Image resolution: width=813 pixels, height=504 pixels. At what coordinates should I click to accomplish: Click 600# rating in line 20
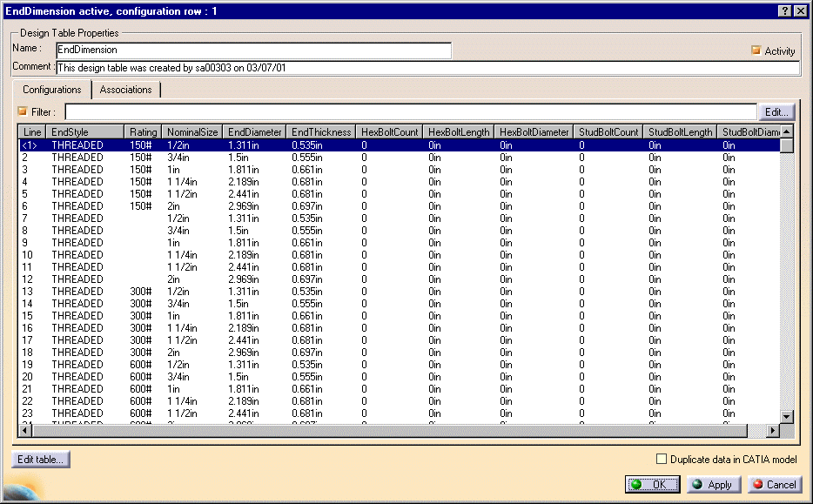[x=140, y=377]
